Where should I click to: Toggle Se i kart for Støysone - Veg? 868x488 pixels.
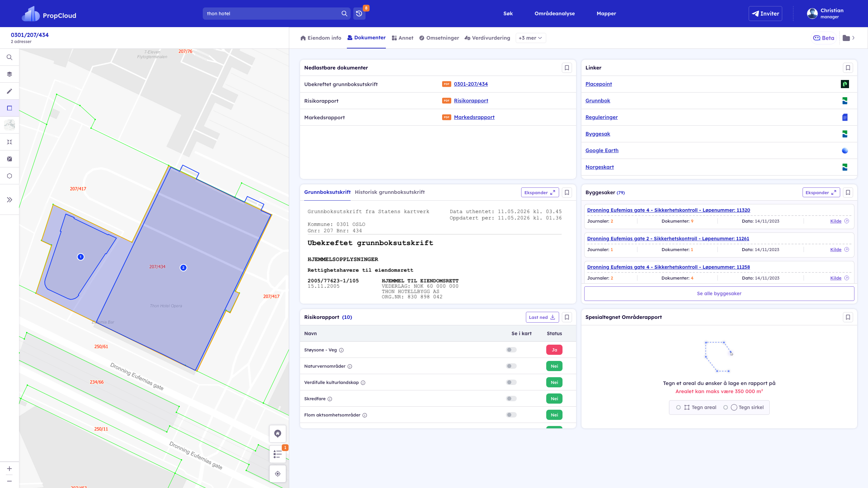(511, 350)
